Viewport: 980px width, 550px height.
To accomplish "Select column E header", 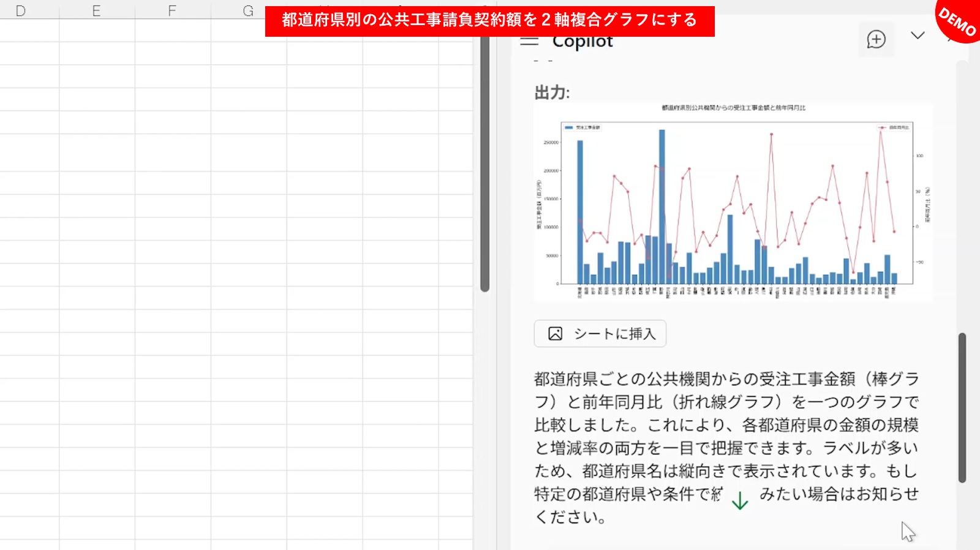I will 96,10.
